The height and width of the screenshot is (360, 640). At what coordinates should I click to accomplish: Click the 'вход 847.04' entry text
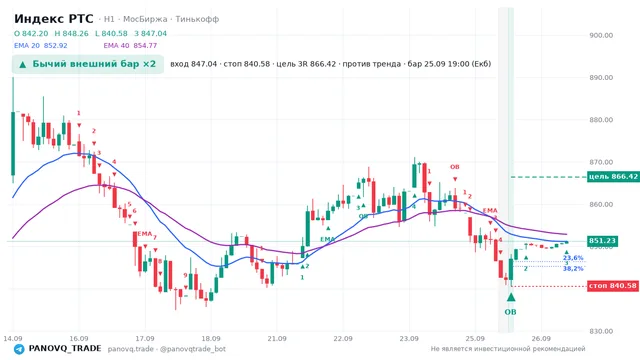193,64
